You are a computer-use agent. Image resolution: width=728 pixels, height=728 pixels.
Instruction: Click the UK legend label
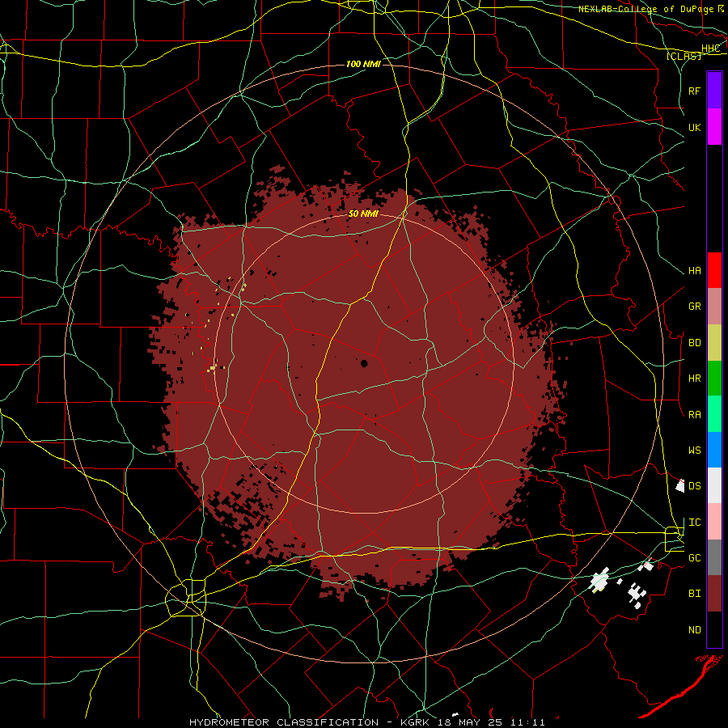(x=694, y=127)
